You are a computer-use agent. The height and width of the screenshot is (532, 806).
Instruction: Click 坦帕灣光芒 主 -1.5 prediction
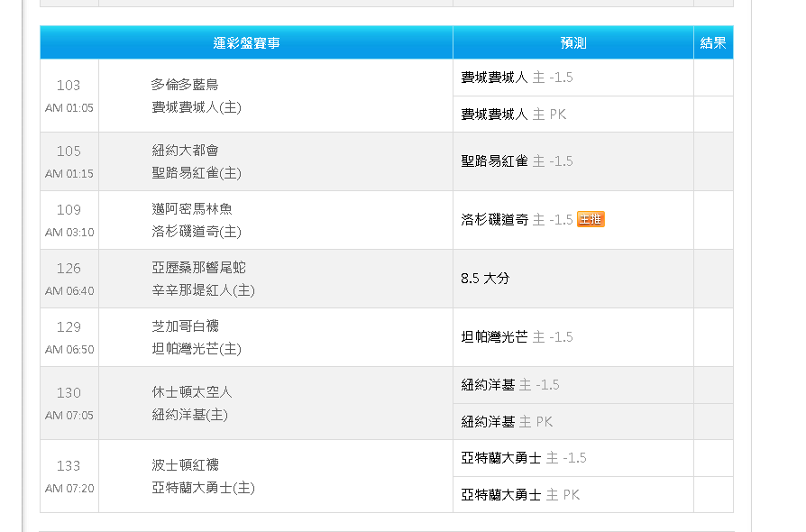pyautogui.click(x=517, y=337)
